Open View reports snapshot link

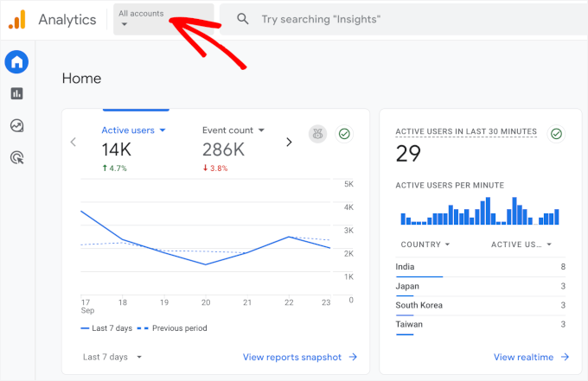coord(299,357)
